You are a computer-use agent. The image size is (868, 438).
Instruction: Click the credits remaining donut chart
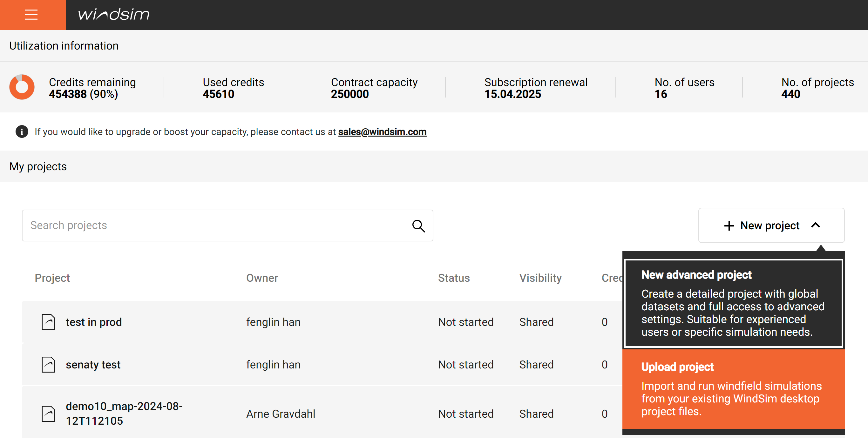(x=22, y=87)
